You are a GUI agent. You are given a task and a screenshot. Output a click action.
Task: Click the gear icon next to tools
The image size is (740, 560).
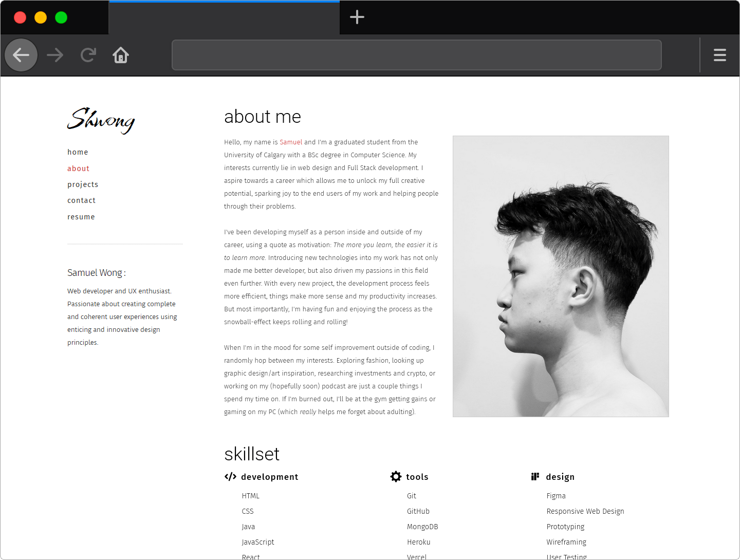[x=395, y=476]
